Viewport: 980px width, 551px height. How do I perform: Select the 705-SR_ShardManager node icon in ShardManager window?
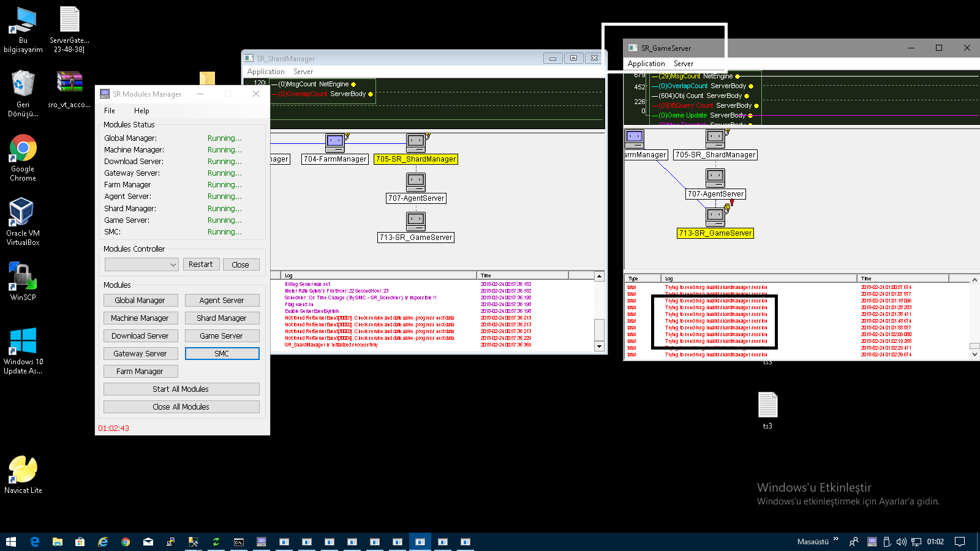point(416,143)
